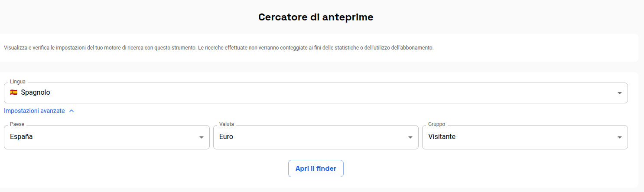Click the small Lingua field label
The image size is (644, 192).
pos(18,82)
